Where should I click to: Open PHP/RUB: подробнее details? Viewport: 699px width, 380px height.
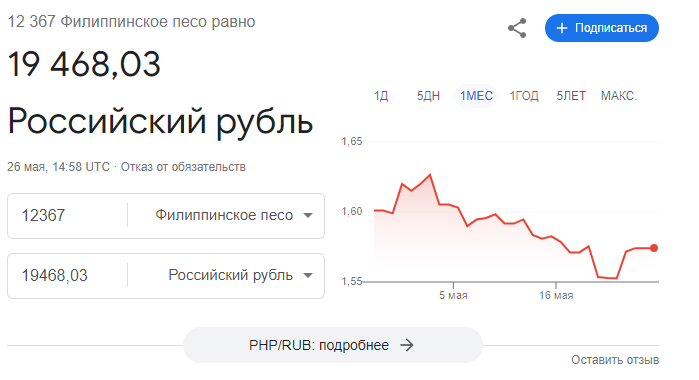click(333, 345)
